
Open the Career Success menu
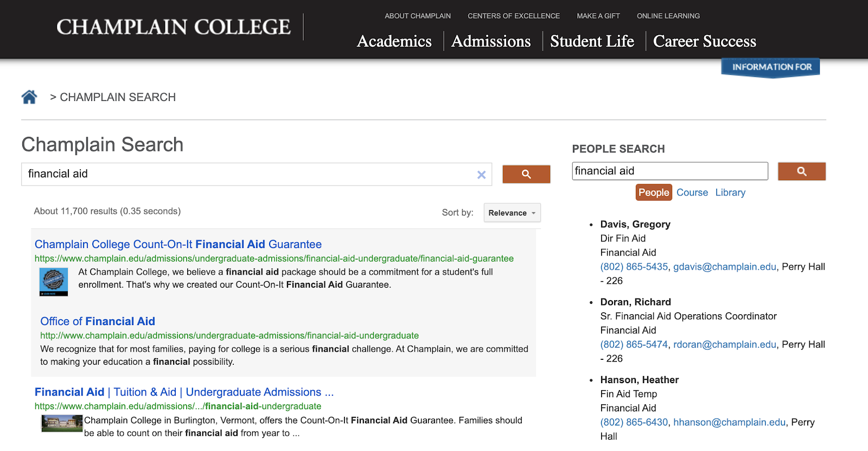tap(704, 41)
